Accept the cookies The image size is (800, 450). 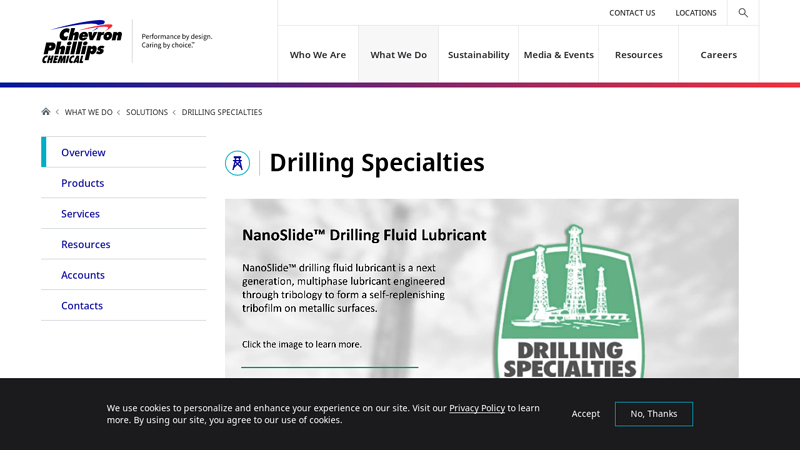585,414
